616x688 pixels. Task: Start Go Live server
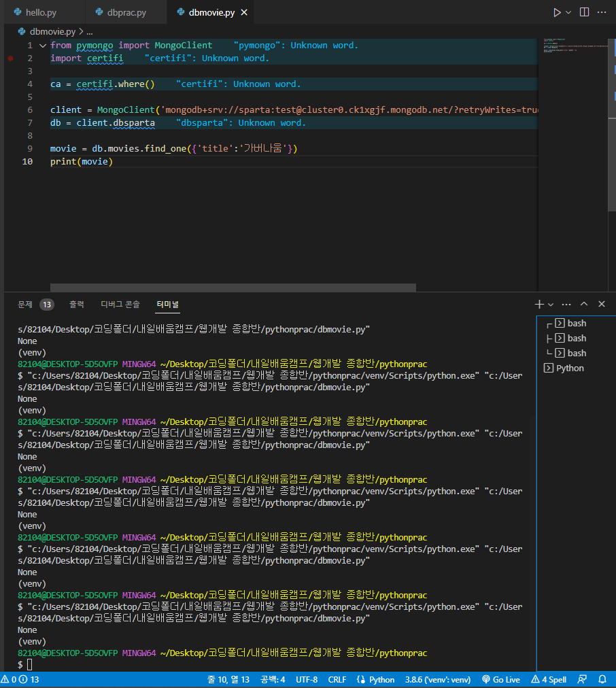501,680
